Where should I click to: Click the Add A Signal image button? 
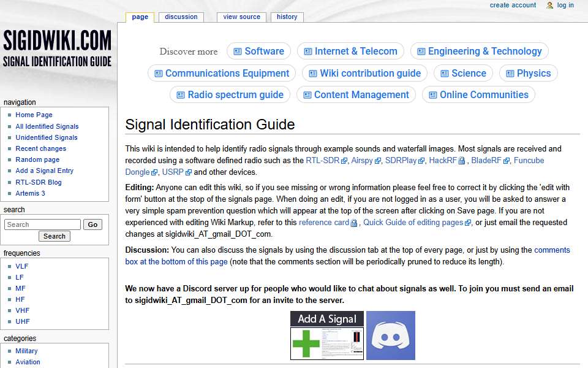[327, 335]
